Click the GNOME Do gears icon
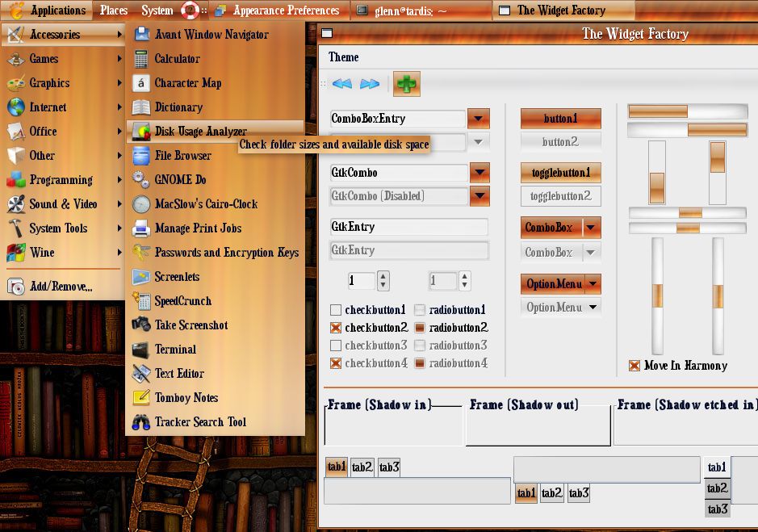The image size is (758, 532). click(x=141, y=179)
